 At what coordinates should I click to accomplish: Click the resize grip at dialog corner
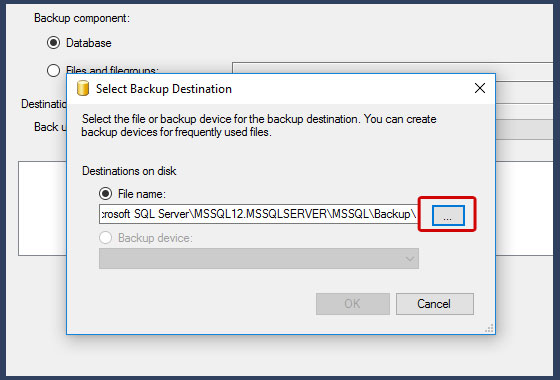tap(489, 328)
